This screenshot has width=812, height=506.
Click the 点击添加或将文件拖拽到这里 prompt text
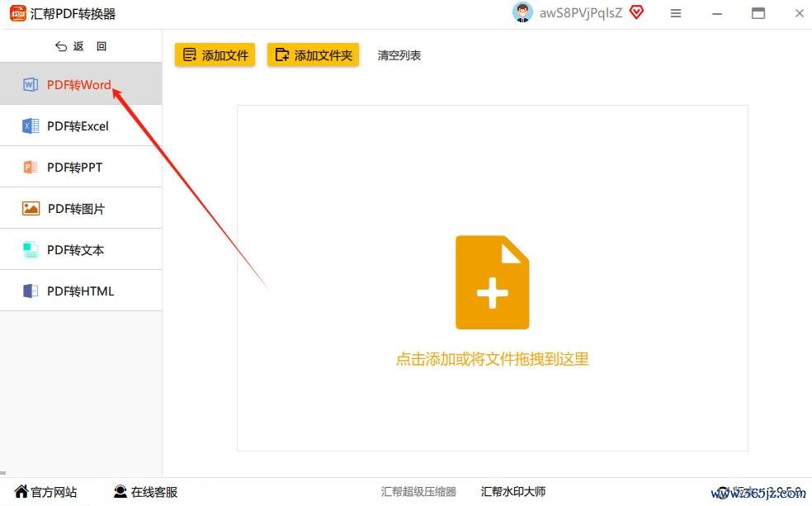click(493, 359)
